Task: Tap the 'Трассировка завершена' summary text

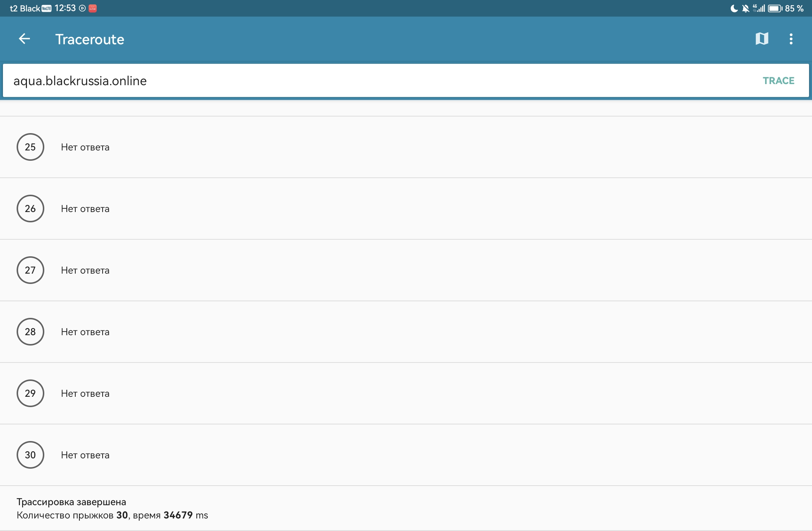Action: (71, 502)
